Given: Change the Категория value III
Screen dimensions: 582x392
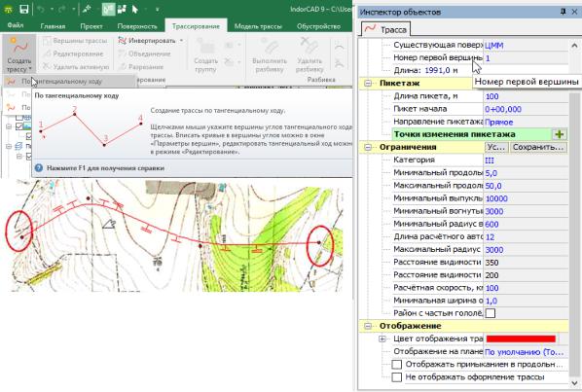Looking at the screenshot, I should tap(526, 160).
